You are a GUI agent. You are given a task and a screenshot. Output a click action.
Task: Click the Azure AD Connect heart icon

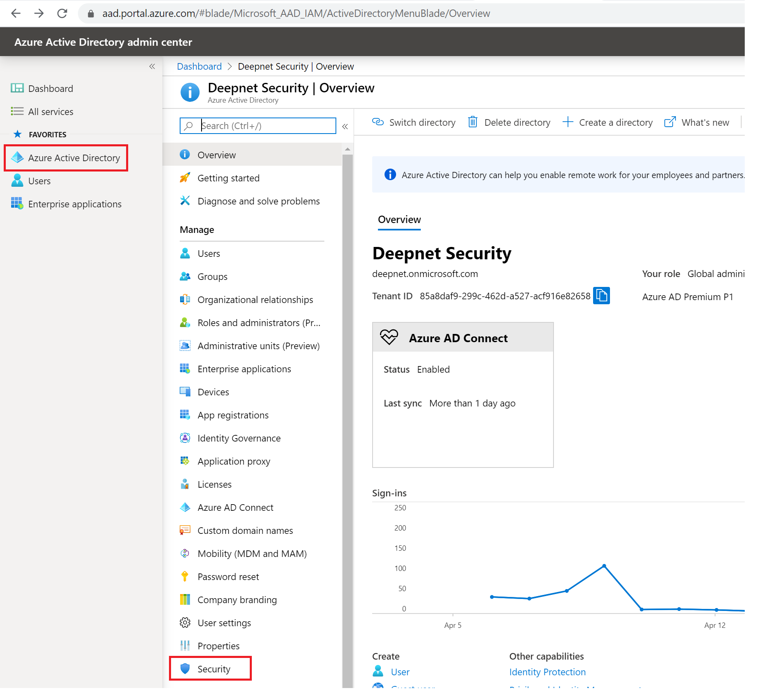coord(389,337)
